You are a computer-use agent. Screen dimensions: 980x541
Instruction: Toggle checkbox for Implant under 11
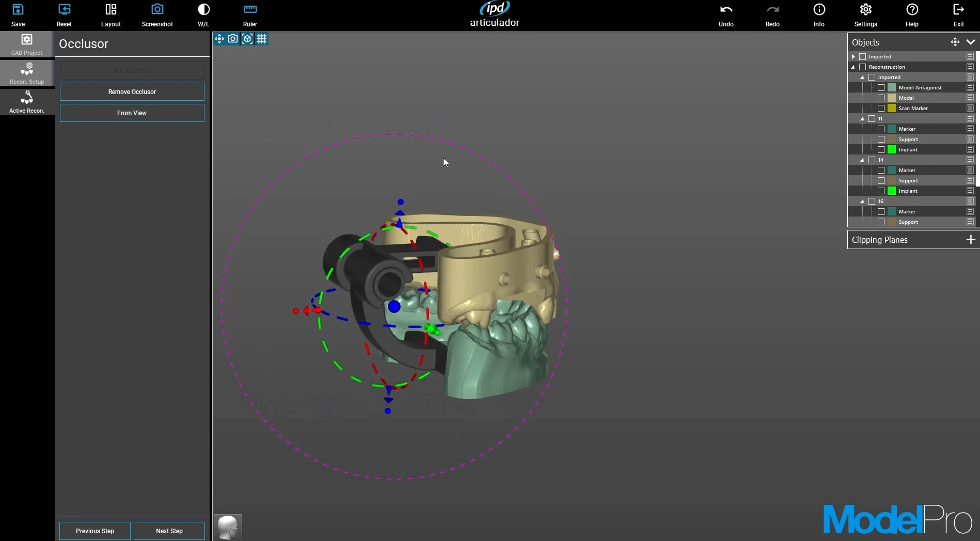(x=881, y=149)
